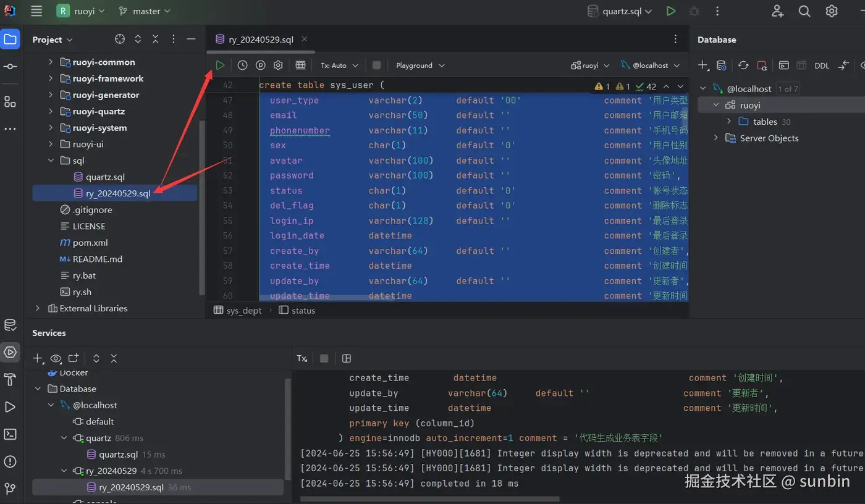Jump to source arrows icon in Database panel

[x=844, y=65]
